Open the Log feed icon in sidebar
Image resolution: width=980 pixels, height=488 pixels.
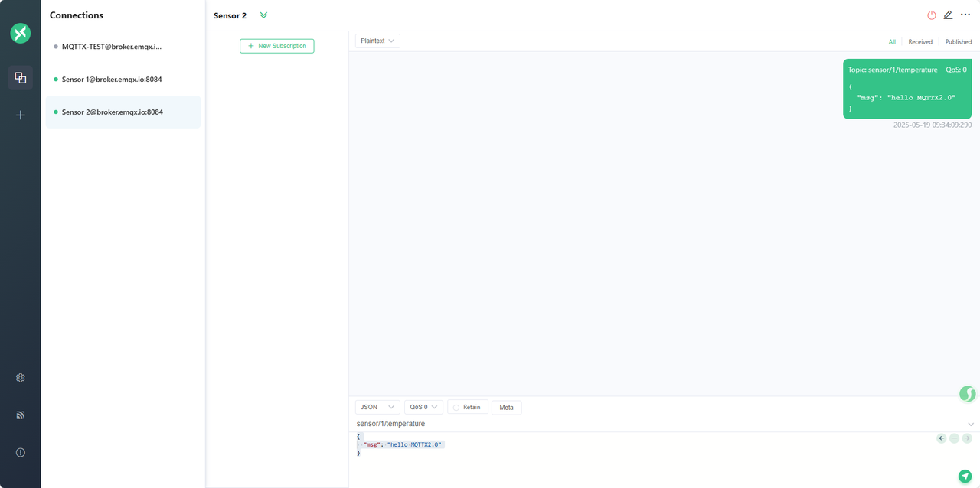21,415
